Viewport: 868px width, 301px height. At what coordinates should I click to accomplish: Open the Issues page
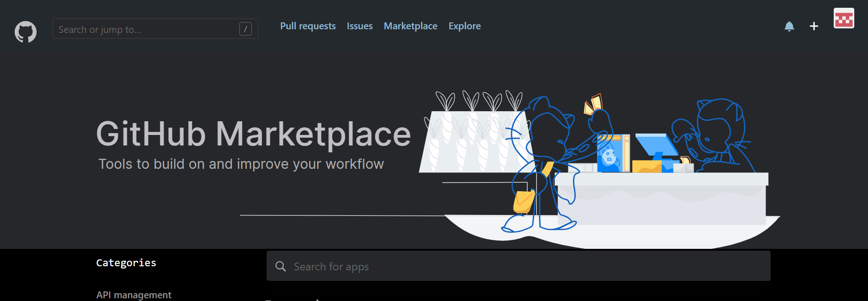pyautogui.click(x=359, y=26)
